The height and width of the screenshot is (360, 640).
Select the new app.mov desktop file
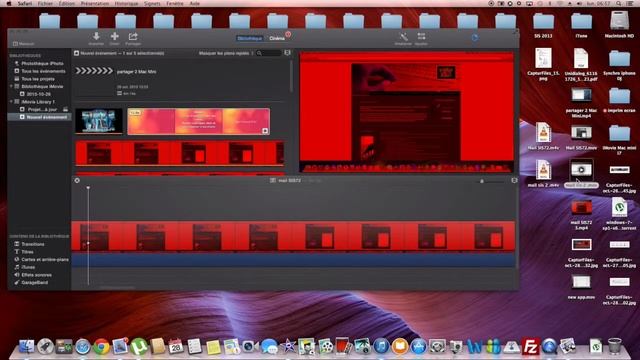coord(581,287)
